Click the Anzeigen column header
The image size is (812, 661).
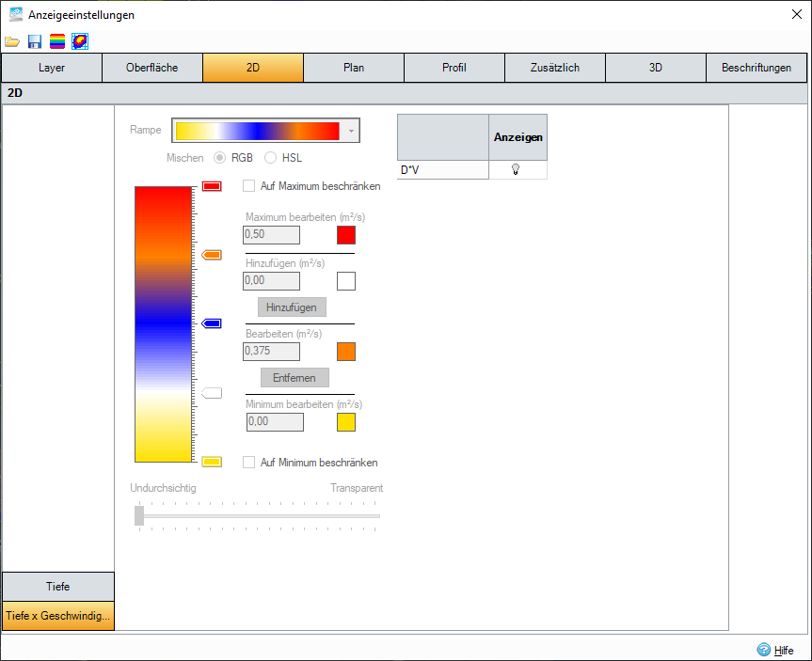click(x=517, y=137)
